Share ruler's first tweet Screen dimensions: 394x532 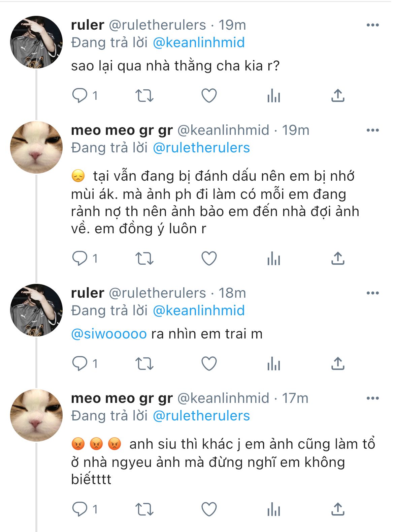pyautogui.click(x=338, y=96)
